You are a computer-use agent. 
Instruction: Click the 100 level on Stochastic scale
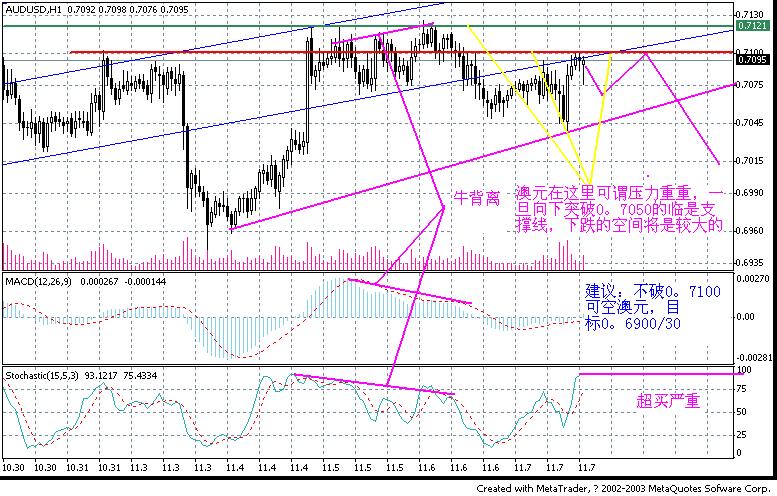coord(744,370)
